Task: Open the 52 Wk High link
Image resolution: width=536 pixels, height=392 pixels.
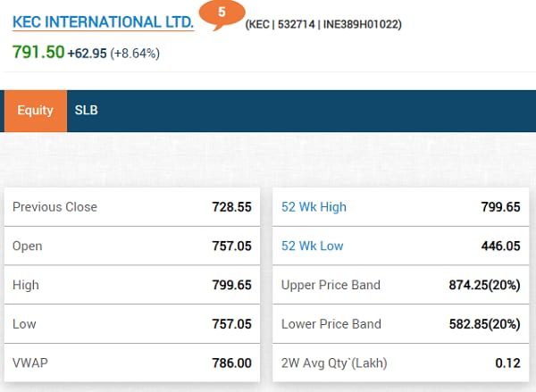Action: point(314,207)
